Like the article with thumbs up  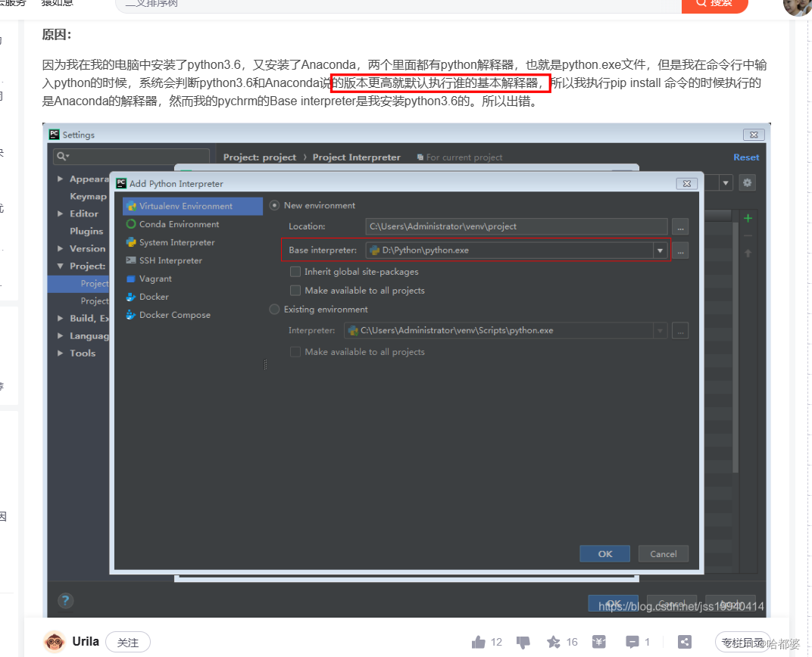tap(479, 642)
